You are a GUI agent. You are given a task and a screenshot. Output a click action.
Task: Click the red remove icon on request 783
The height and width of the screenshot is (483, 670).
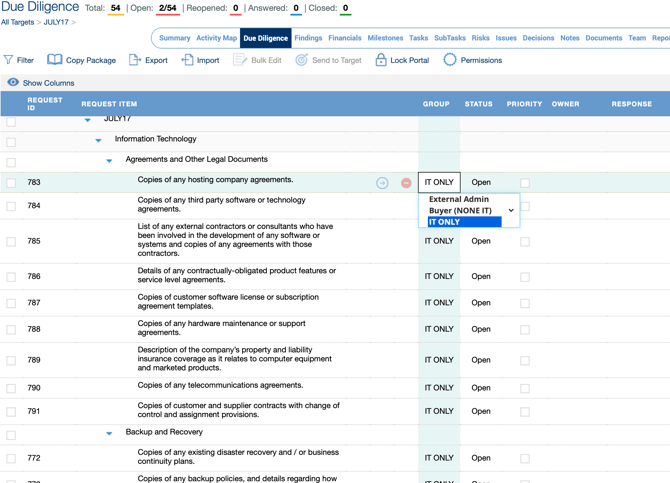coord(406,183)
